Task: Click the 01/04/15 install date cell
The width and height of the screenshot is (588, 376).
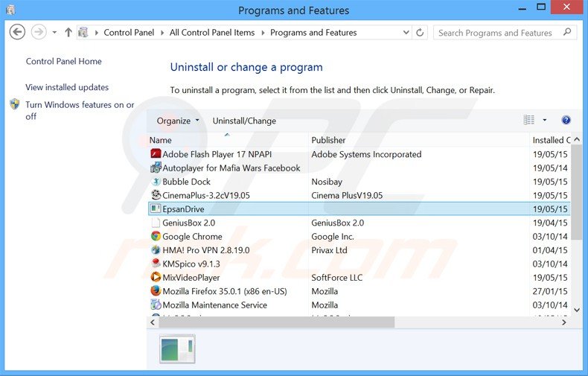Action: coord(550,250)
